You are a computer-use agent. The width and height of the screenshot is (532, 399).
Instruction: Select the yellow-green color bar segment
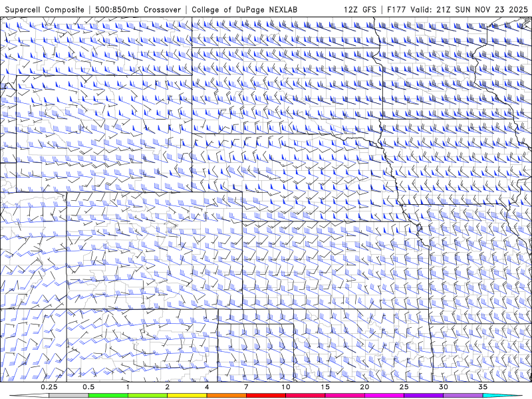(x=148, y=396)
